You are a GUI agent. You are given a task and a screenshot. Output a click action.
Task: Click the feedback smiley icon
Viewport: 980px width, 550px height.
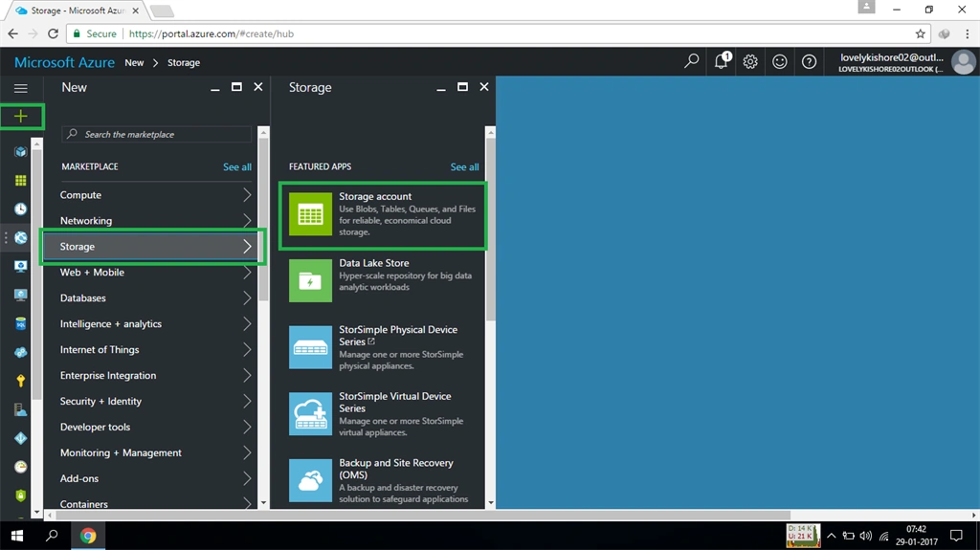(779, 62)
